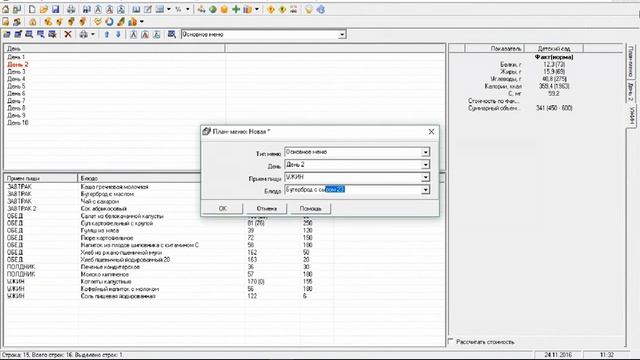The width and height of the screenshot is (640, 360).
Task: Click the house icon in the top toolbar
Action: (x=5, y=9)
